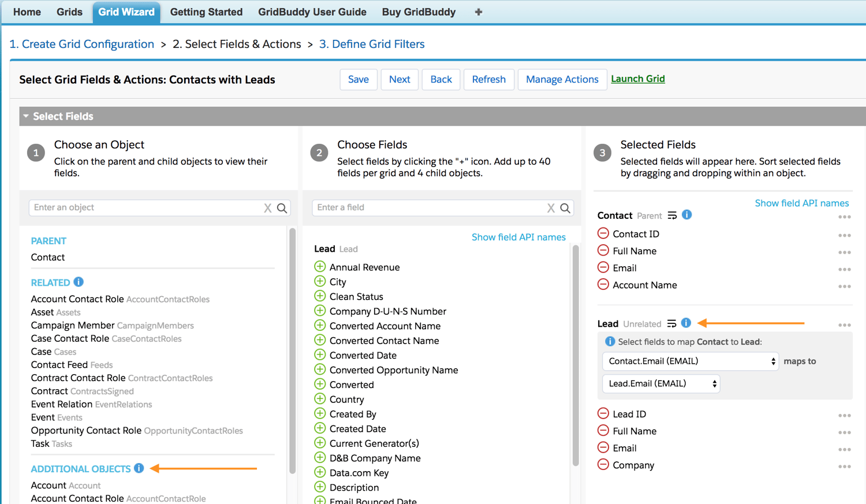
Task: Add the Data.com Key field
Action: tap(320, 472)
